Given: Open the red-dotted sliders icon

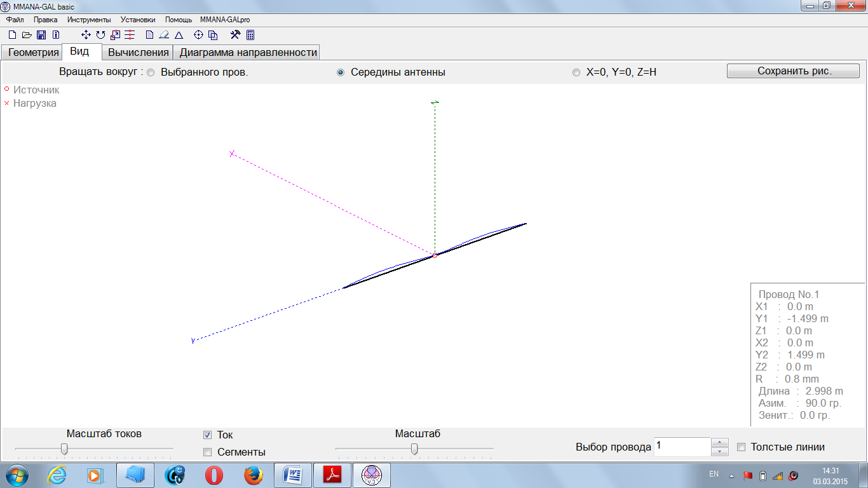Looking at the screenshot, I should click(x=130, y=35).
